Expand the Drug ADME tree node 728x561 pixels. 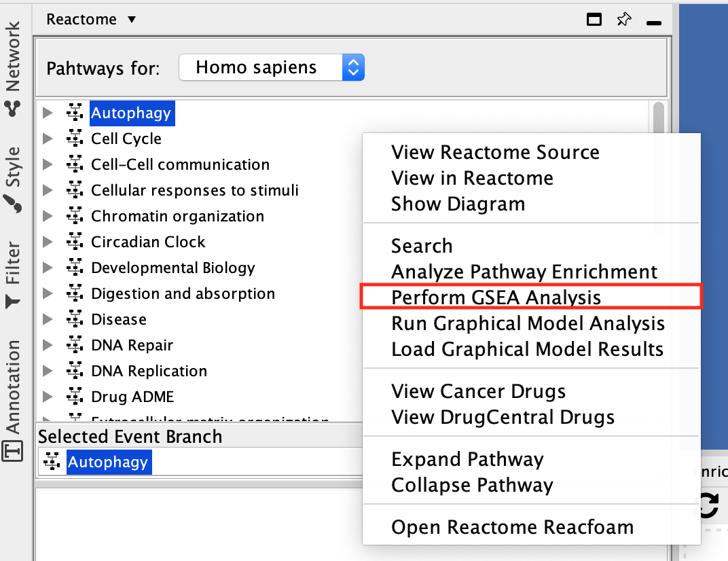tap(48, 397)
